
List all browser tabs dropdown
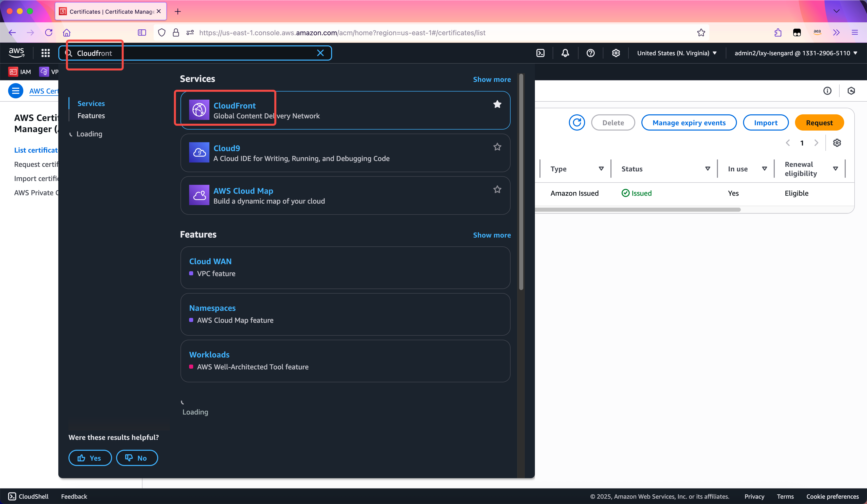coord(837,11)
